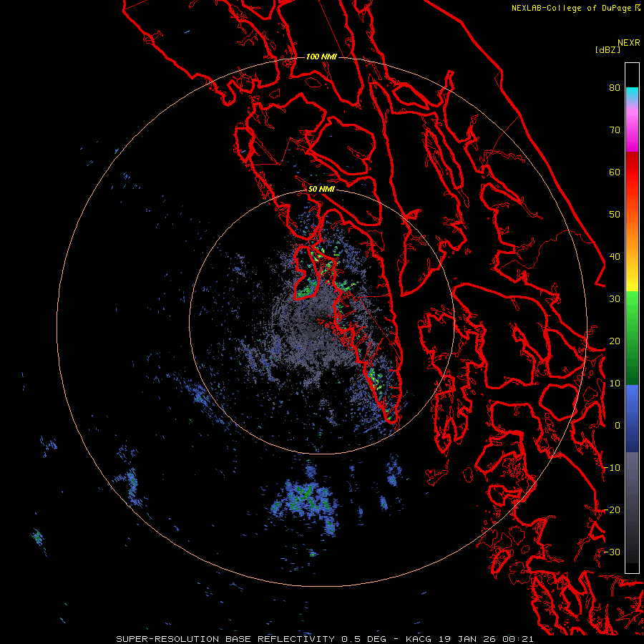Viewport: 644px width, 644px height.
Task: Click the 80 value on the dBZ scale
Action: point(615,88)
